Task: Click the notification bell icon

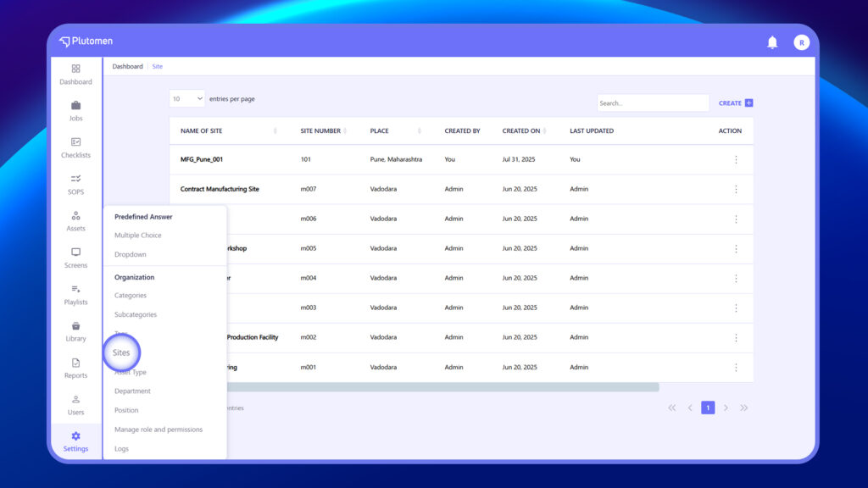Action: click(772, 42)
